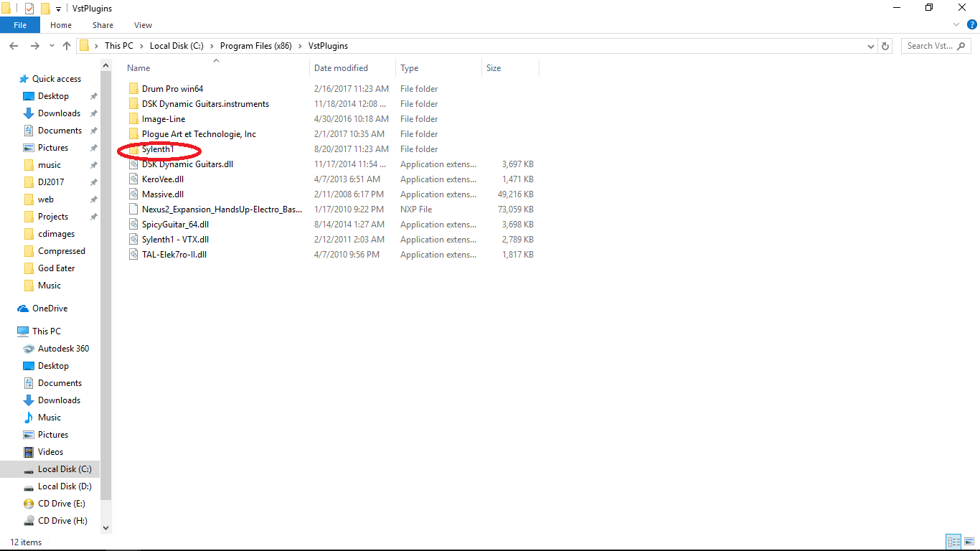Select DSK Dynamic Guitars.dll file icon

click(x=133, y=164)
